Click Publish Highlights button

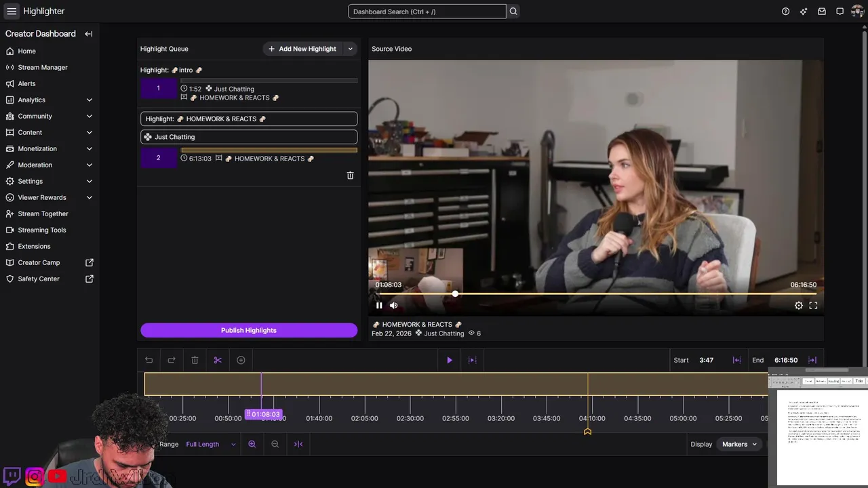249,330
